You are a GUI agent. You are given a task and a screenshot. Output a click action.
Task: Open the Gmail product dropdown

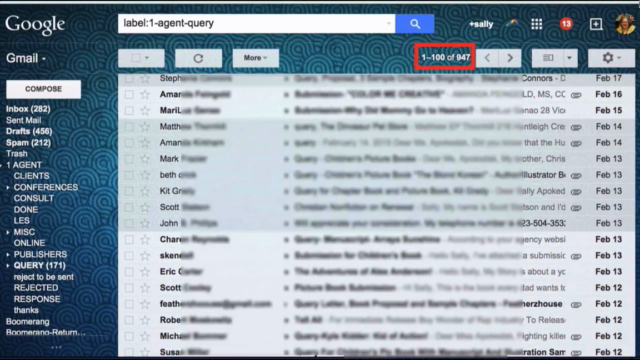coord(26,58)
